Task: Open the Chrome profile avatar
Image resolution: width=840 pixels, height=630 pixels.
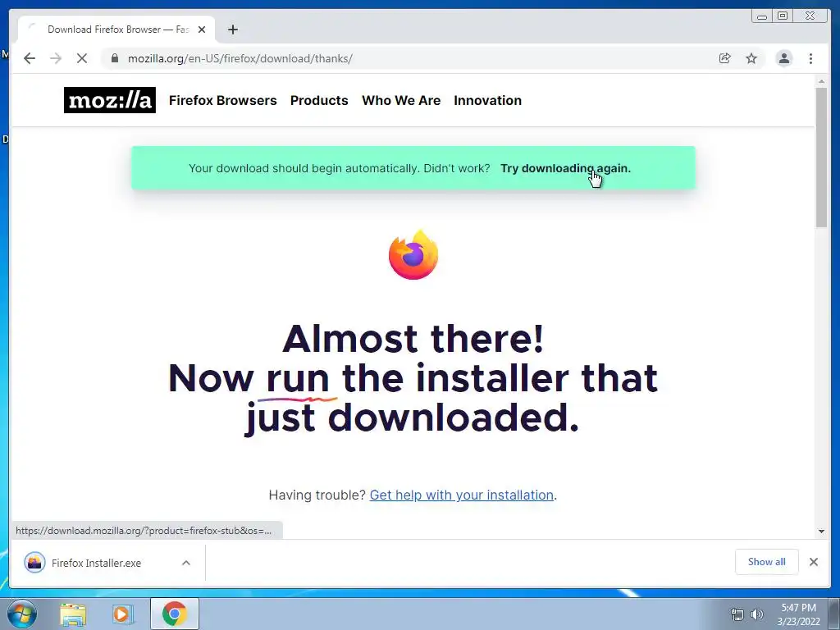Action: tap(784, 58)
